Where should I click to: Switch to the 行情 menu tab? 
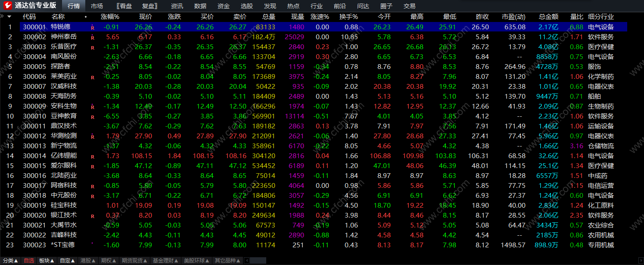(74, 6)
